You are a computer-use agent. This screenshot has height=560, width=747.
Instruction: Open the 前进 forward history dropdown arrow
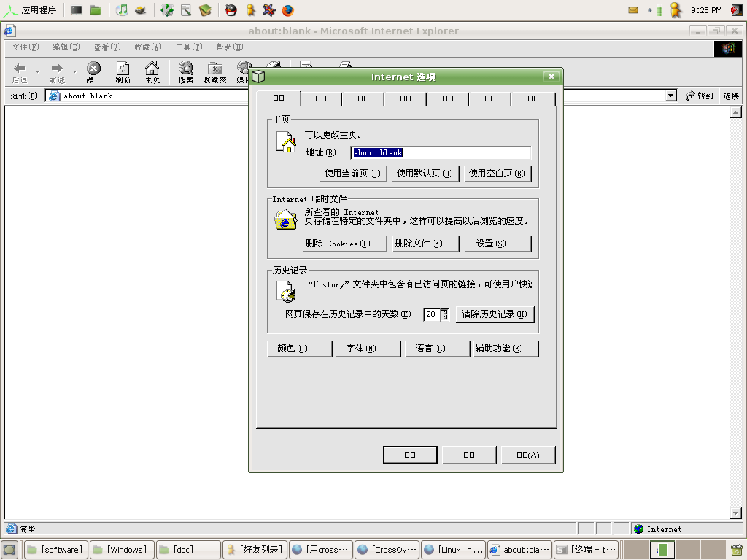coord(74,71)
